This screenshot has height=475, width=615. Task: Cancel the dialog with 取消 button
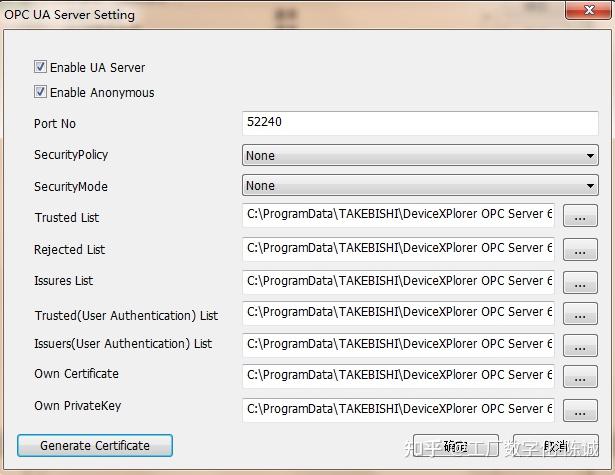click(x=556, y=446)
